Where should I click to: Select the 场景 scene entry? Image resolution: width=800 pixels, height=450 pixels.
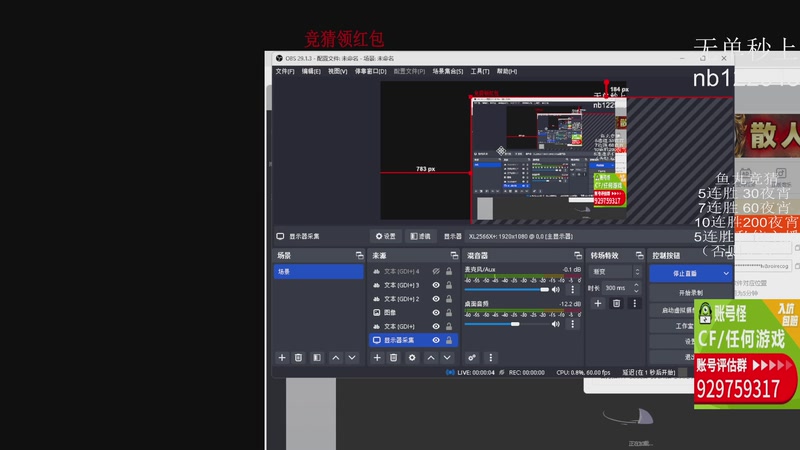tap(319, 271)
